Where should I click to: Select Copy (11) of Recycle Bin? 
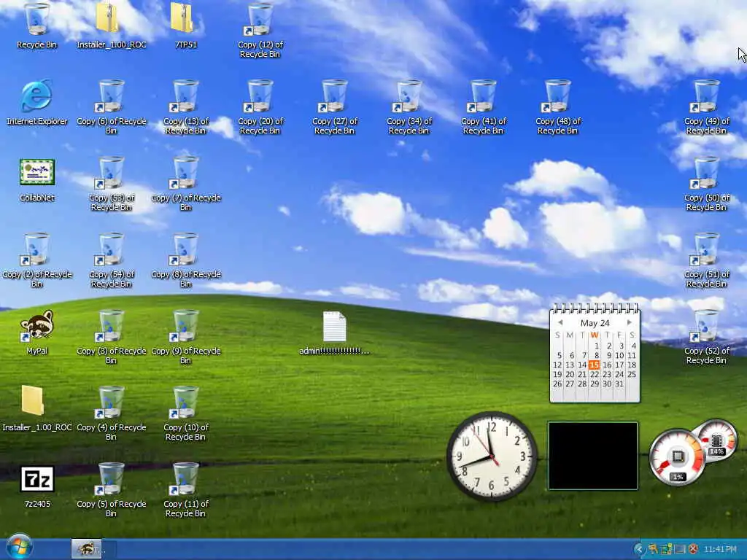185,490
